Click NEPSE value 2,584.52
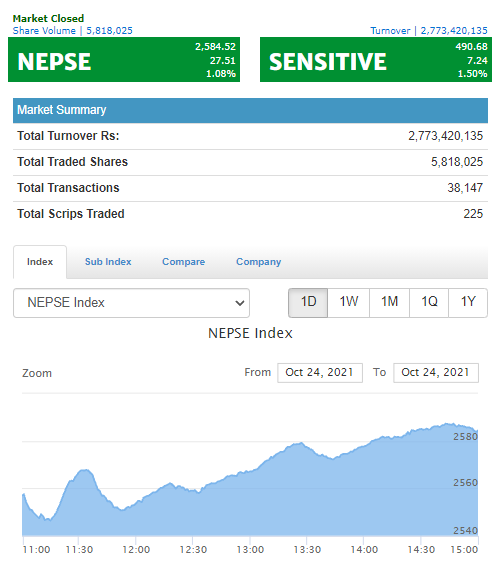Image resolution: width=499 pixels, height=577 pixels. (x=215, y=47)
